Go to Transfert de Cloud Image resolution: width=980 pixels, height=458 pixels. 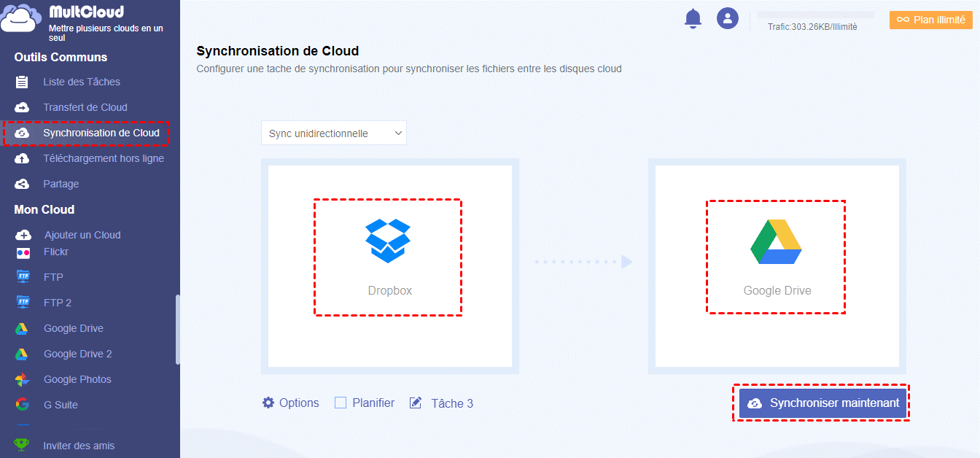coord(85,108)
